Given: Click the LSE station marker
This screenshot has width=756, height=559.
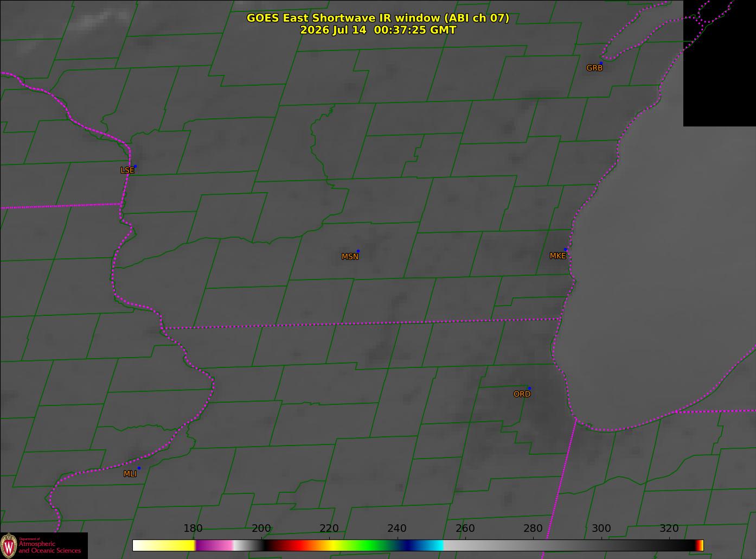Looking at the screenshot, I should tap(135, 166).
